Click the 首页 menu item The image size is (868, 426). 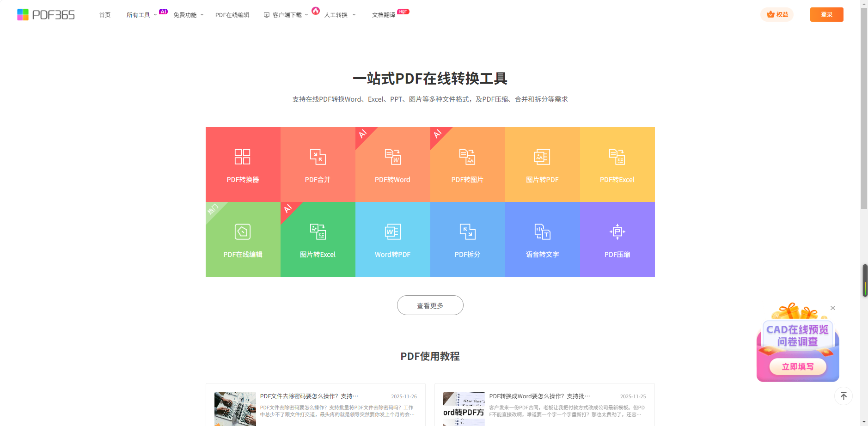point(105,15)
